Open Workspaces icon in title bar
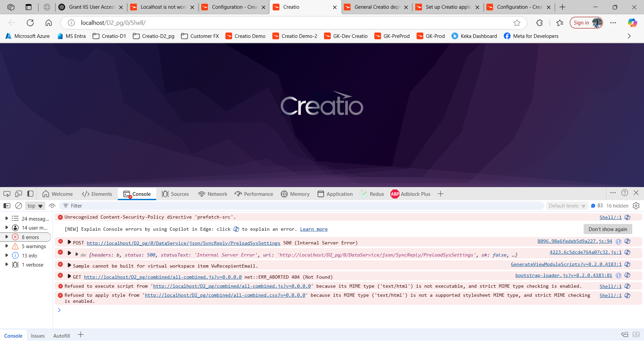 tap(11, 7)
